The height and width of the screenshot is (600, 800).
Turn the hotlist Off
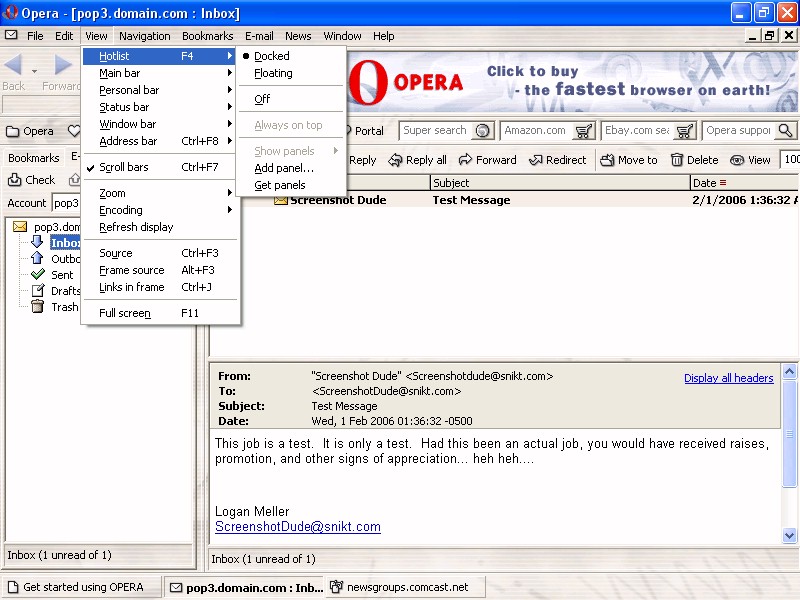(x=262, y=99)
